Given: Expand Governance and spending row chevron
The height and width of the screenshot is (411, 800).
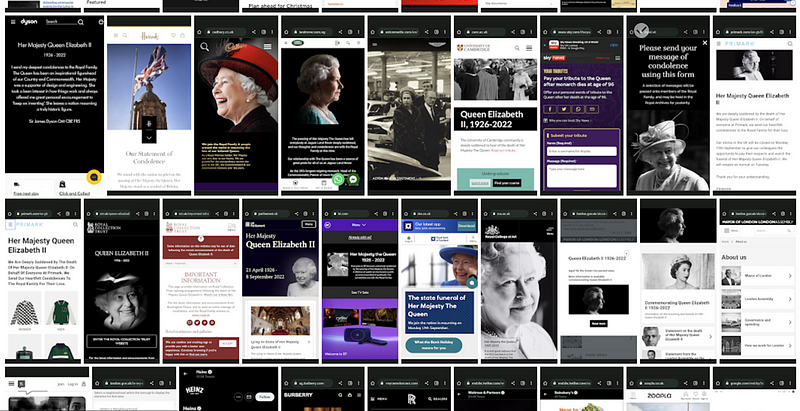Looking at the screenshot, I should [x=790, y=322].
